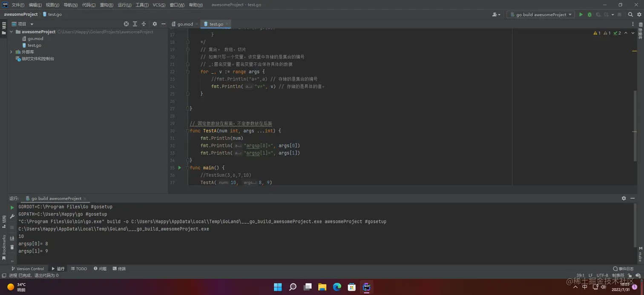Viewport: 644px width, 295px height.
Task: Close the go build awesomeProject run tab
Action: tap(85, 199)
